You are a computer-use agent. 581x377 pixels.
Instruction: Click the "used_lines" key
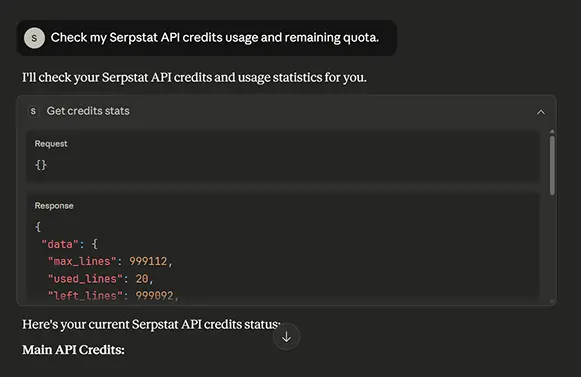[x=85, y=279]
